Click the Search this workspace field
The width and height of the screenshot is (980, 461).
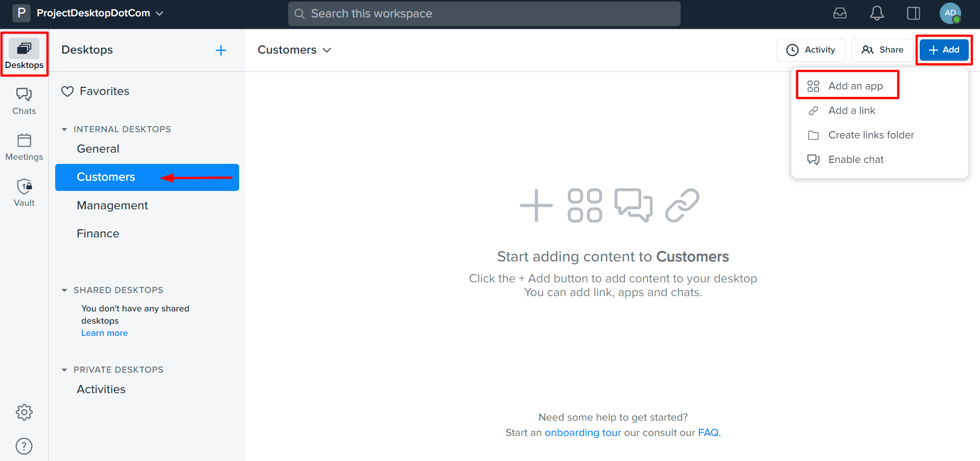pos(483,14)
